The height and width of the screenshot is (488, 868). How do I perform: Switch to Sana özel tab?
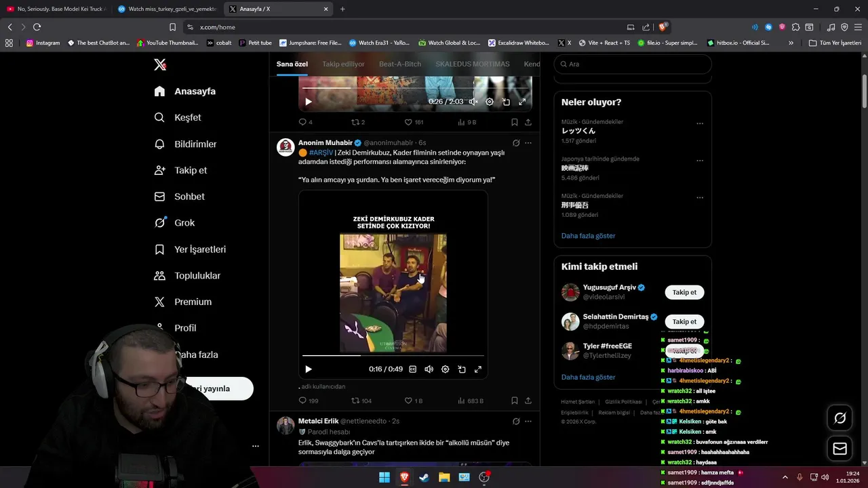pos(292,64)
